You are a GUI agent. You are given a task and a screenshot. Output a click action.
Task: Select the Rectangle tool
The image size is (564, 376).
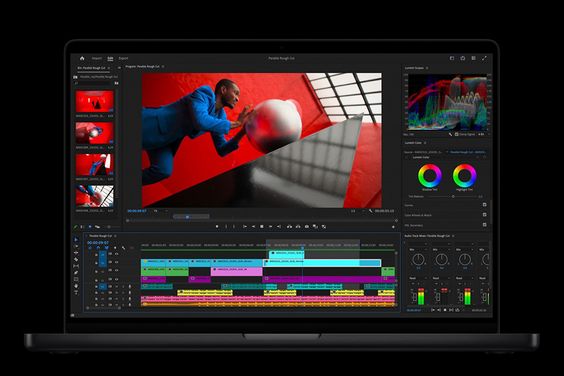tap(76, 279)
